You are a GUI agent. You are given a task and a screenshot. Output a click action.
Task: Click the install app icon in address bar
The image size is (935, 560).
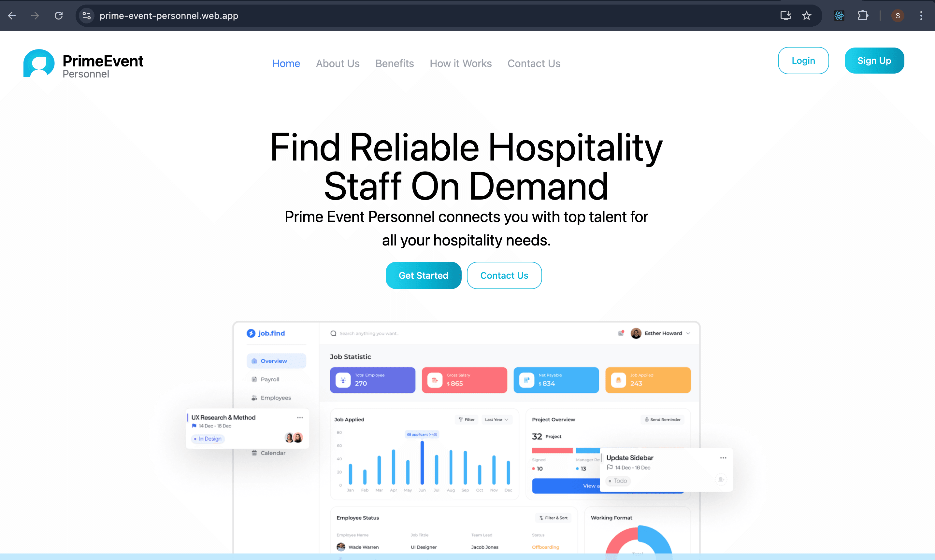tap(785, 16)
